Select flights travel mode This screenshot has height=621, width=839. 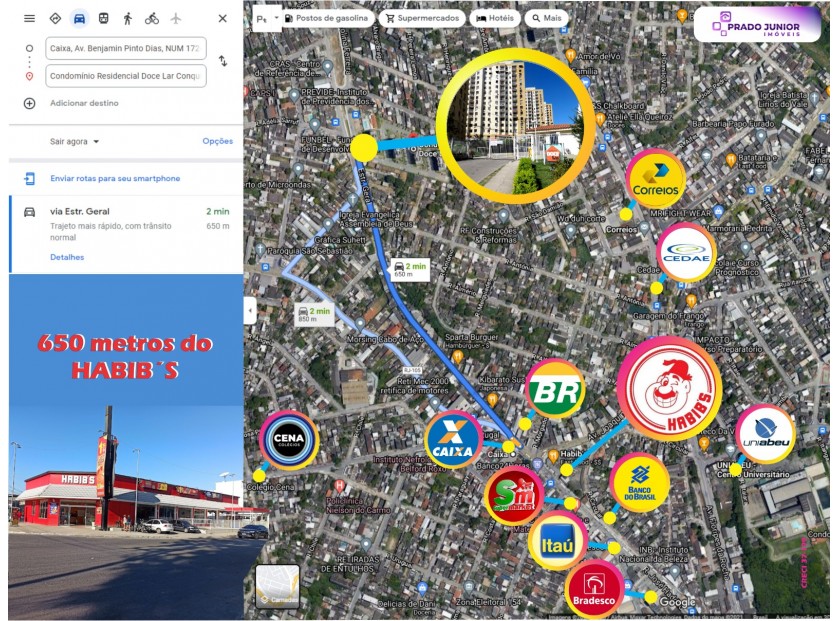(x=176, y=18)
